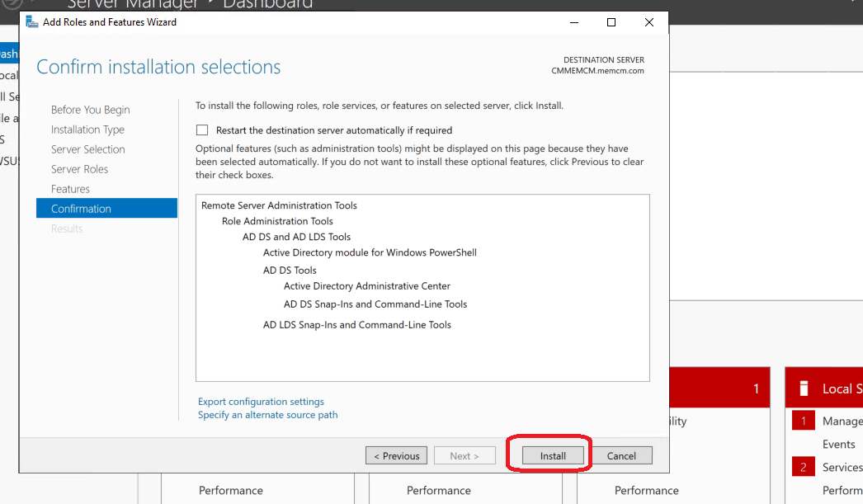Viewport: 863px width, 504px height.
Task: Click the Server Manager back navigation arrow
Action: tap(12, 4)
